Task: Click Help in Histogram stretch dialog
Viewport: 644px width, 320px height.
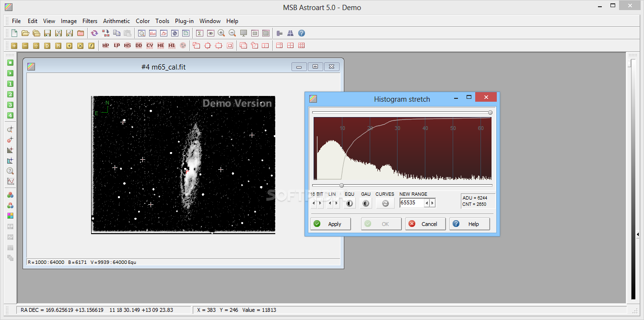Action: click(x=469, y=224)
